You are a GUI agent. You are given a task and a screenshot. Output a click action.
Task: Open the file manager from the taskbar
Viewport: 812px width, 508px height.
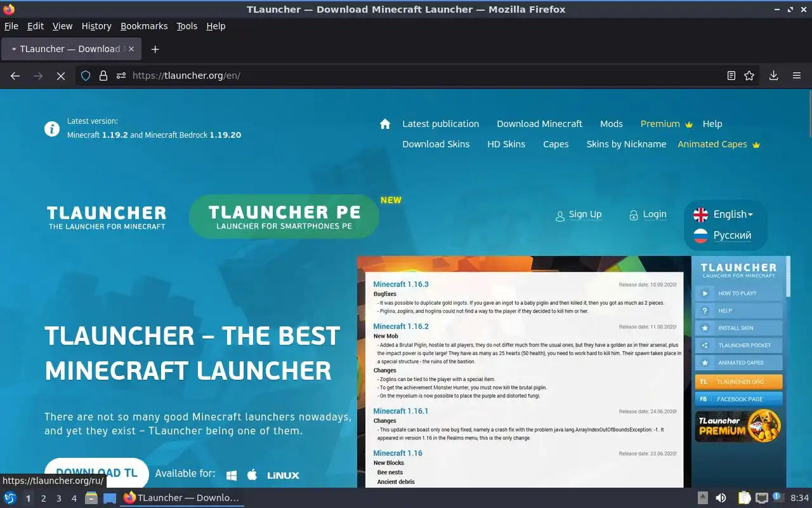click(x=91, y=498)
